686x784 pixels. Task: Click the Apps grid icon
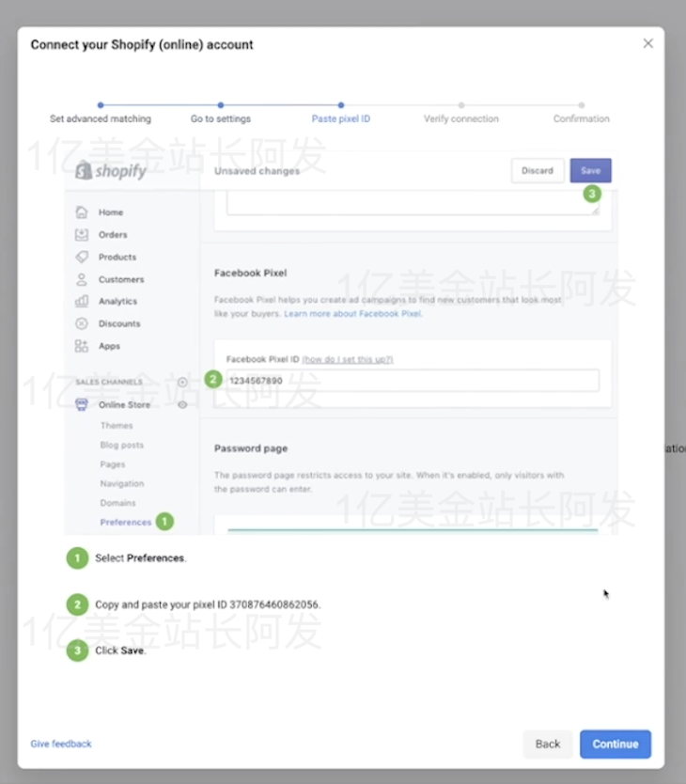coord(82,346)
